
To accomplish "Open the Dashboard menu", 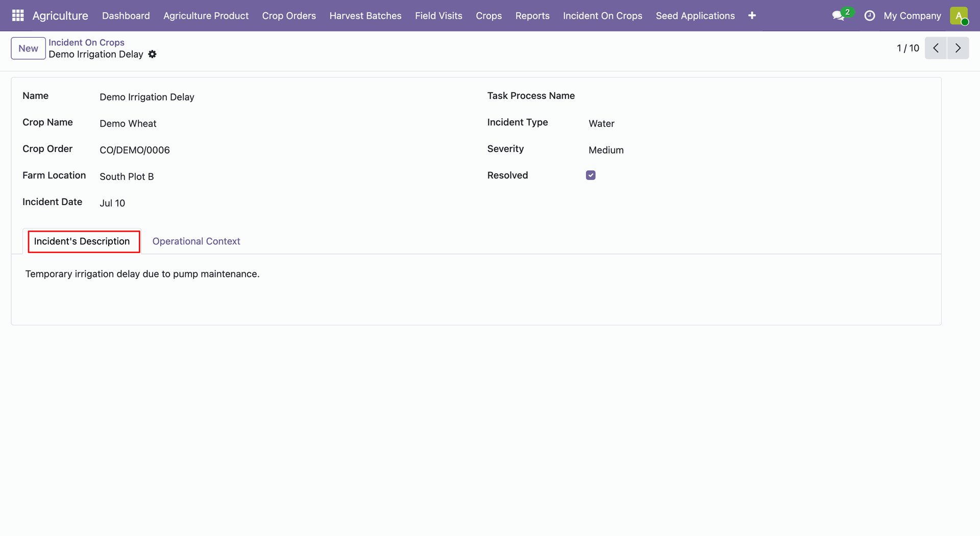I will pos(126,16).
